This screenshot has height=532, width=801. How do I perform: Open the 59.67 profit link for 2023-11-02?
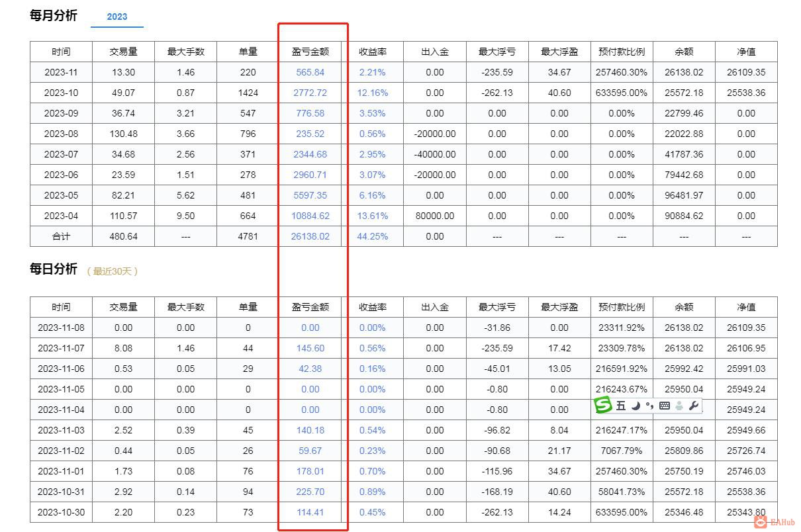(310, 451)
